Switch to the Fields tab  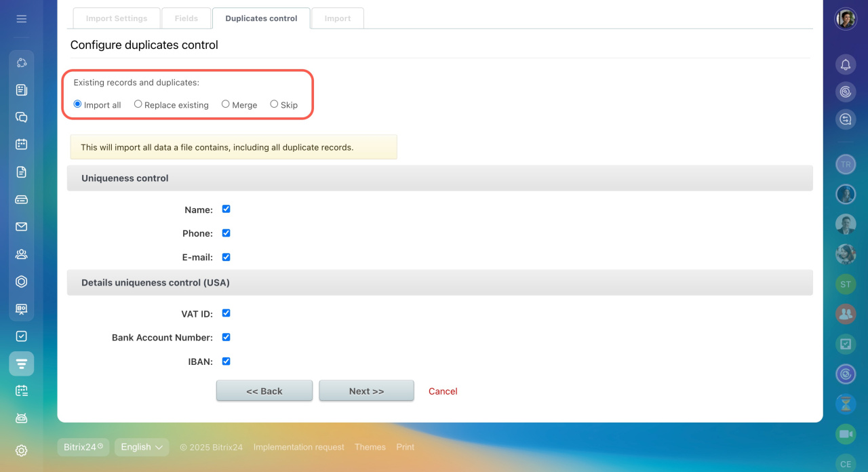pos(186,18)
